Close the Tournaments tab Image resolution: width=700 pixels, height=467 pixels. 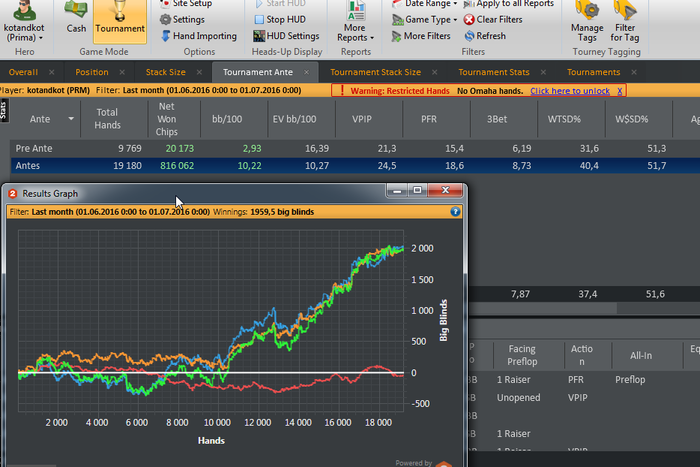point(634,72)
